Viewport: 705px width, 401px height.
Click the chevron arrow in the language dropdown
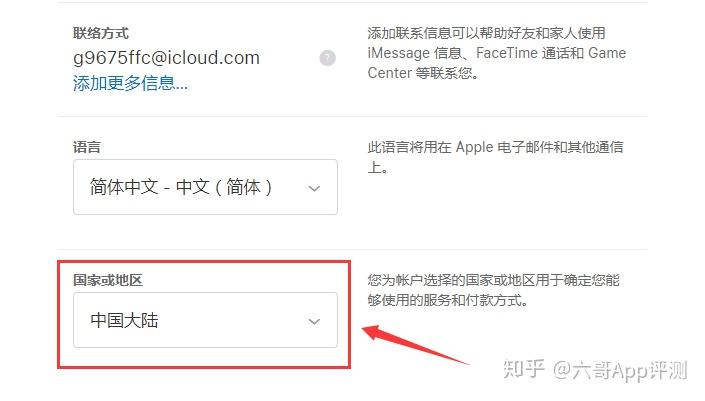pyautogui.click(x=314, y=188)
